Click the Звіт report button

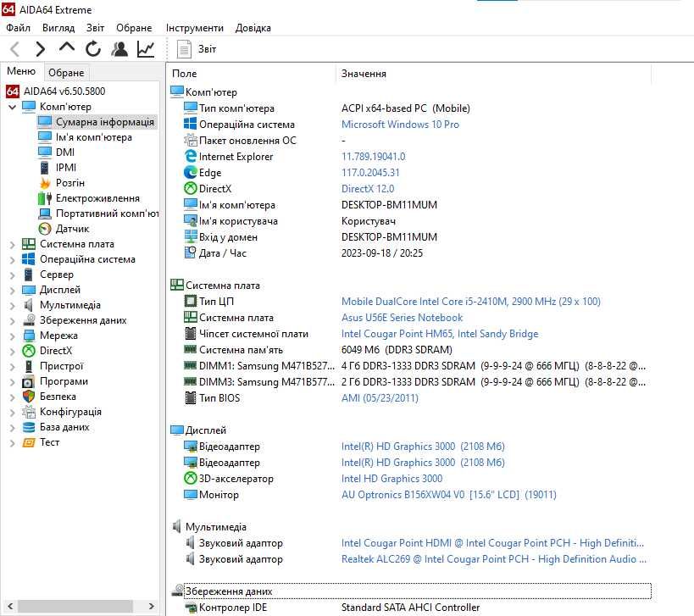click(197, 48)
